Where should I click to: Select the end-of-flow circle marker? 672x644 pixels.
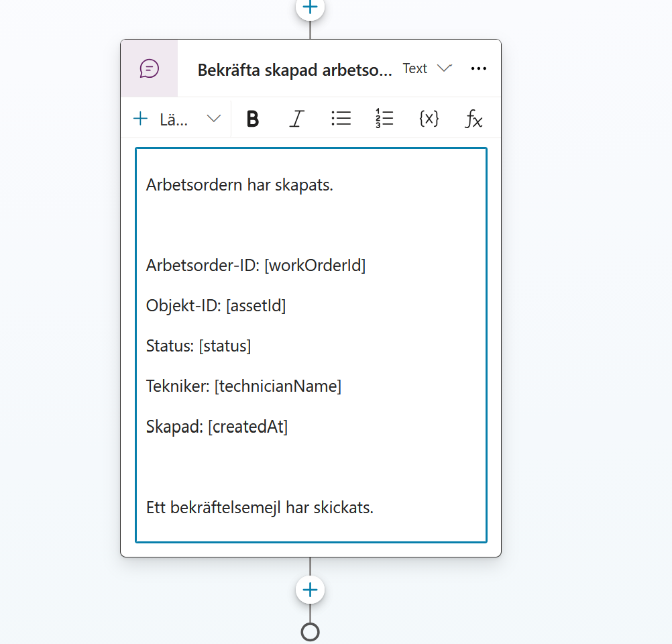(x=311, y=632)
